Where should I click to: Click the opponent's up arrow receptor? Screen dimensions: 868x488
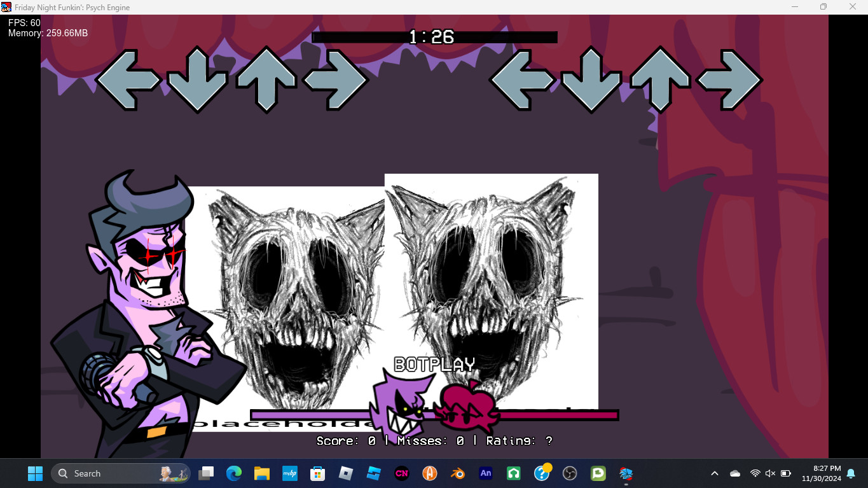coord(266,80)
